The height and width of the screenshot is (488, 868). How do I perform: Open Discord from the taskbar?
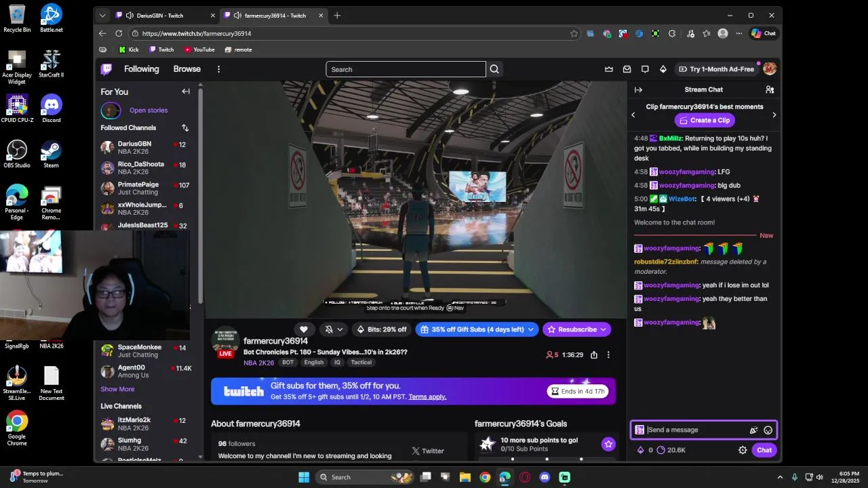[x=545, y=477]
